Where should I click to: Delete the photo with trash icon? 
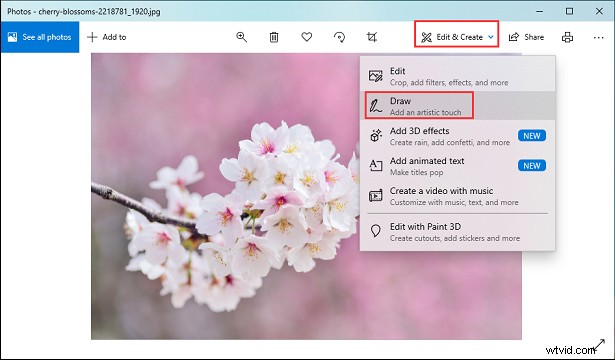[274, 37]
